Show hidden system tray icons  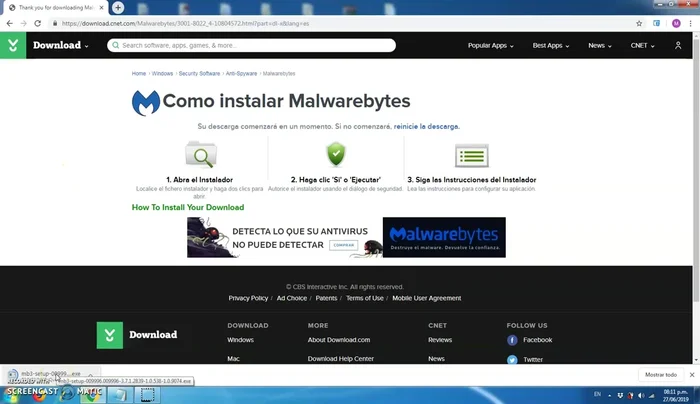(609, 396)
